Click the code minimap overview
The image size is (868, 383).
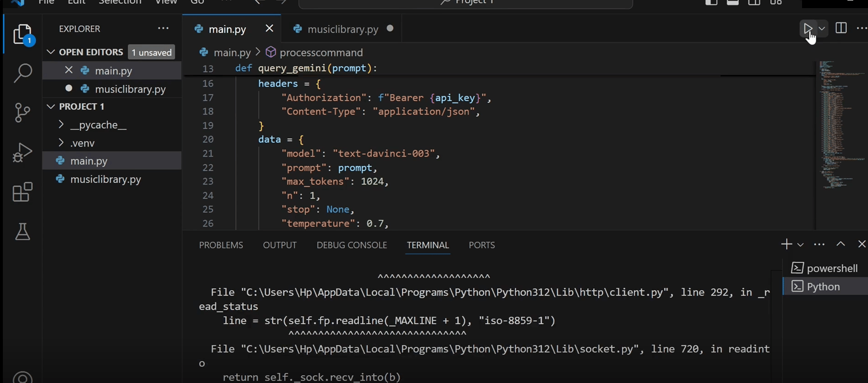(x=841, y=124)
